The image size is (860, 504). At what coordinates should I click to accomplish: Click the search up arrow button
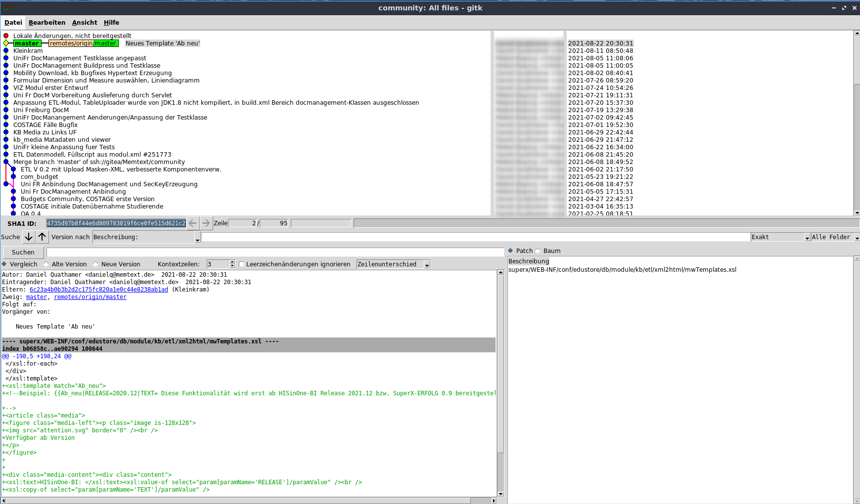(x=42, y=237)
